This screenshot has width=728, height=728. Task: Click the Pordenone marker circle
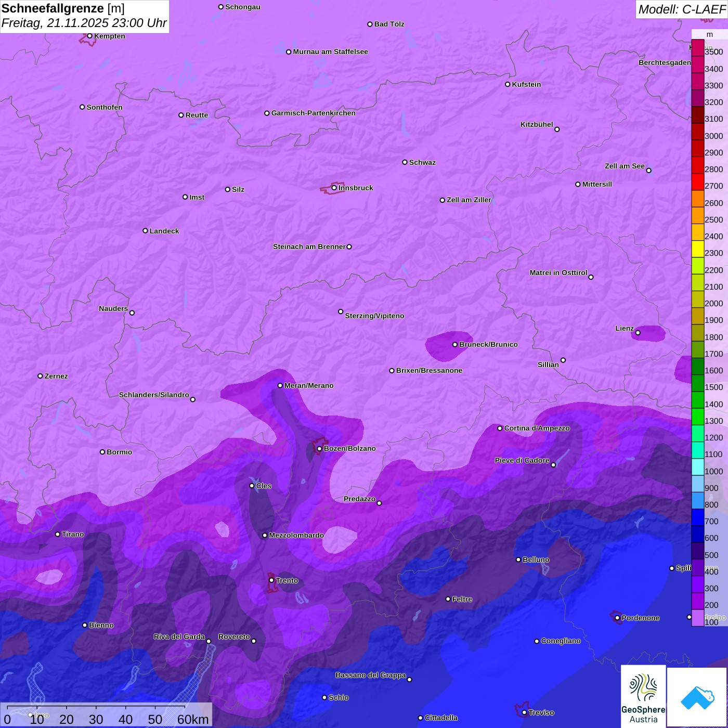[x=617, y=618]
